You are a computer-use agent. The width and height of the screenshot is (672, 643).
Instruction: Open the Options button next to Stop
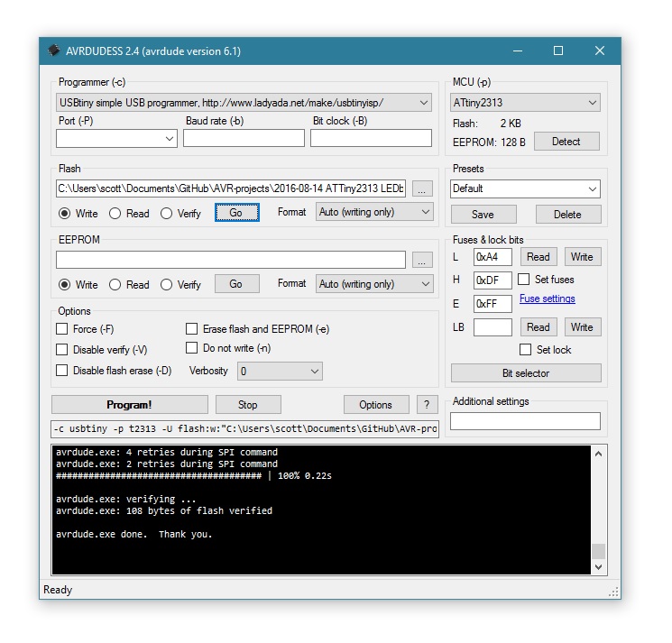point(376,404)
